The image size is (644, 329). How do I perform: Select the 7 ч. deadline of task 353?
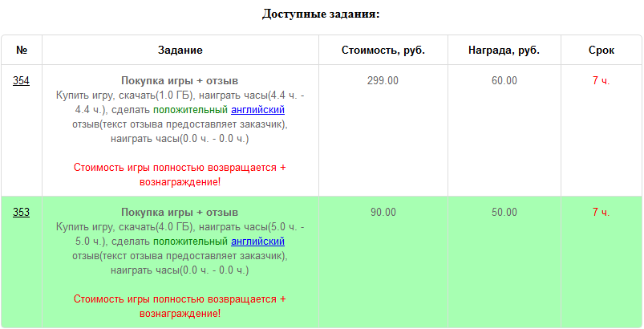click(601, 212)
